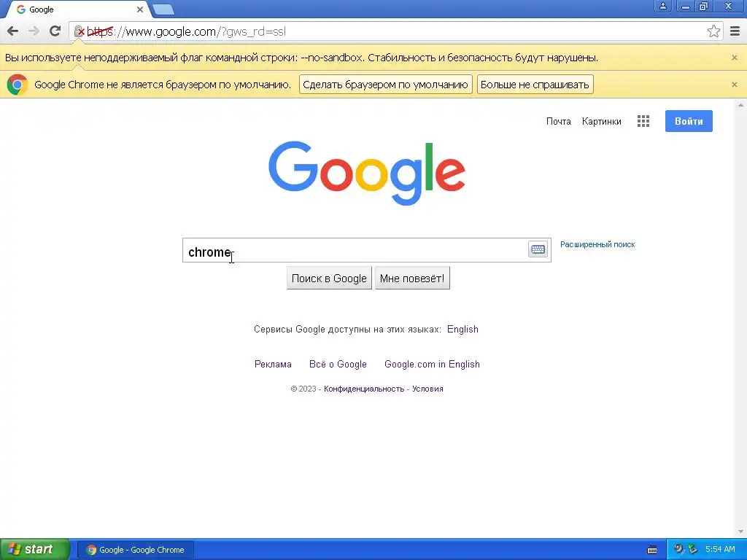Dismiss the no-sandbox warning bar
This screenshot has height=560, width=747.
pyautogui.click(x=734, y=58)
